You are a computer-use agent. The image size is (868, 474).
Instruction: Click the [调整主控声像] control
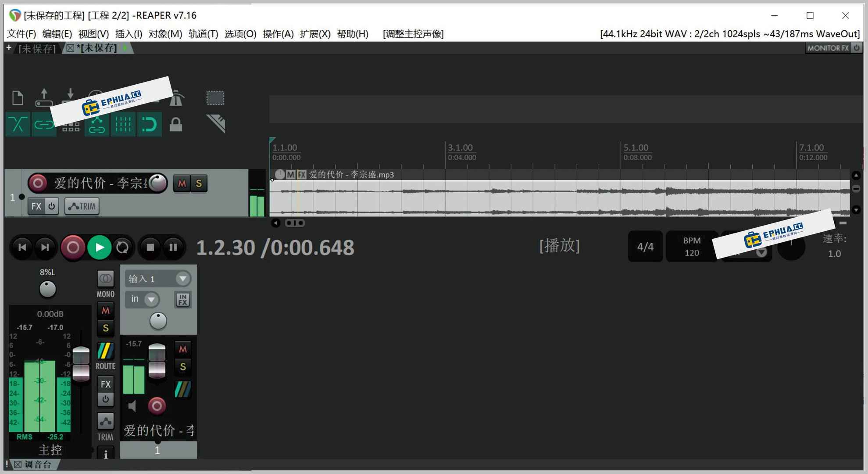[x=413, y=34]
